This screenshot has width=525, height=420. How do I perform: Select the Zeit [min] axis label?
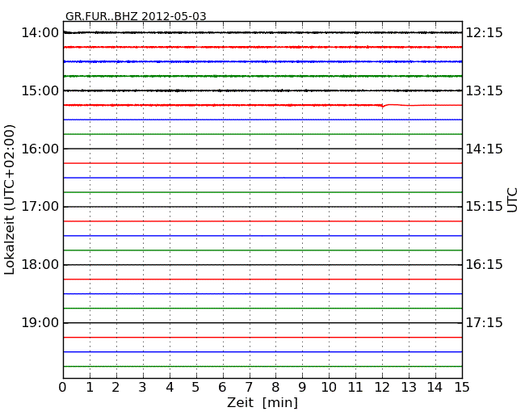262,402
